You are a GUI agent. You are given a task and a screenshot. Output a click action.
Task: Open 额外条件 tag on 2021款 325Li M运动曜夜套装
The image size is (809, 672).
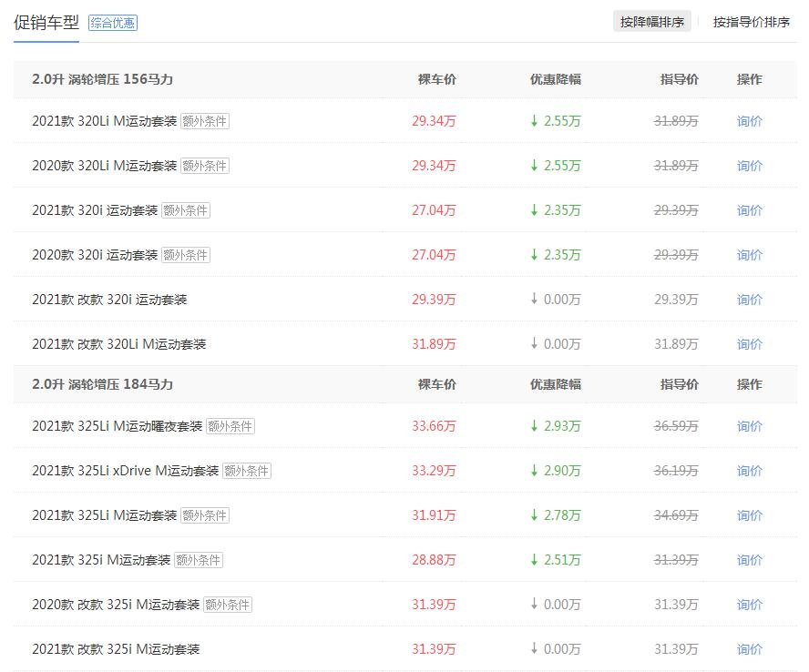coord(230,426)
